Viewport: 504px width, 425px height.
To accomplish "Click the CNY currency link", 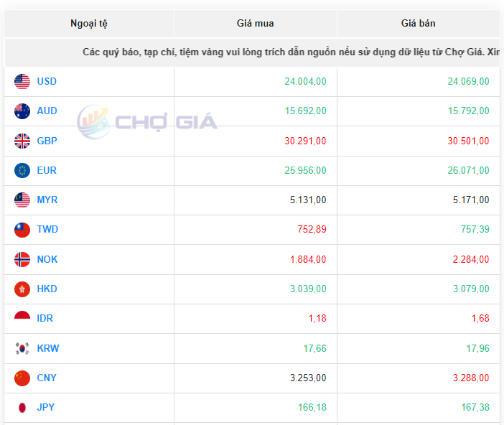I will click(47, 378).
